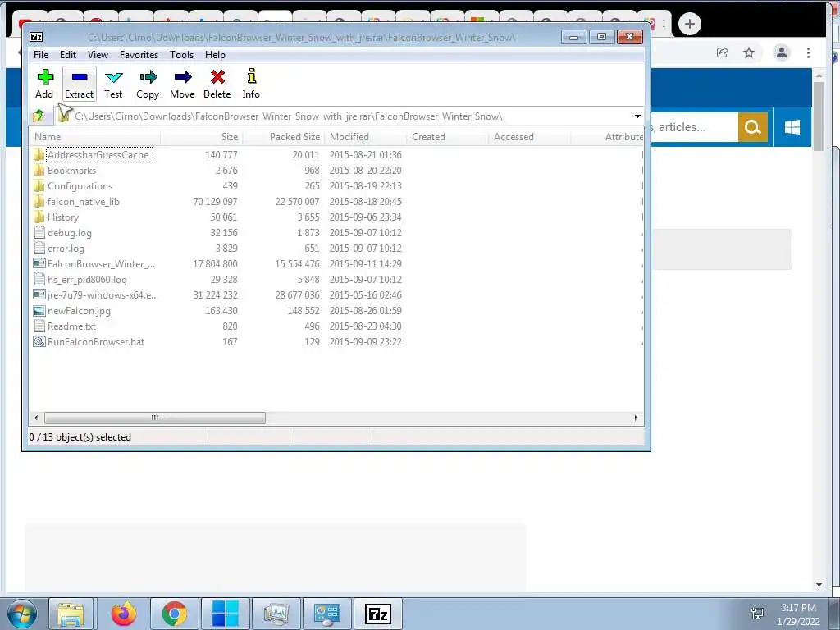The image size is (840, 630).
Task: Click the browser page vertical scrollbar
Action: [x=819, y=115]
